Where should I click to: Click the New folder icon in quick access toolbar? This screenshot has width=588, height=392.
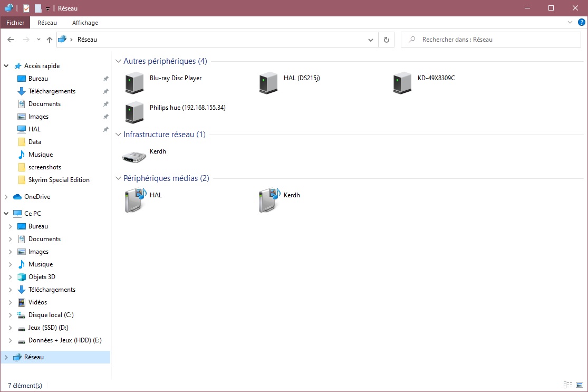click(x=38, y=8)
